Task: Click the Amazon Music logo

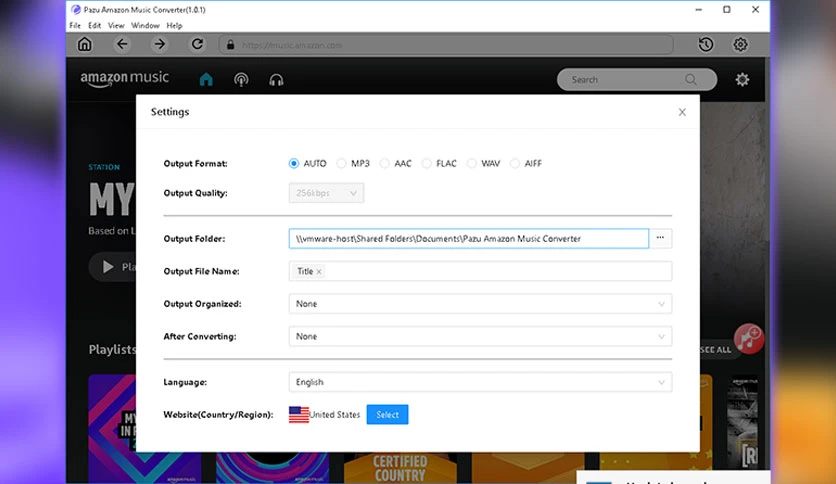Action: coord(125,79)
